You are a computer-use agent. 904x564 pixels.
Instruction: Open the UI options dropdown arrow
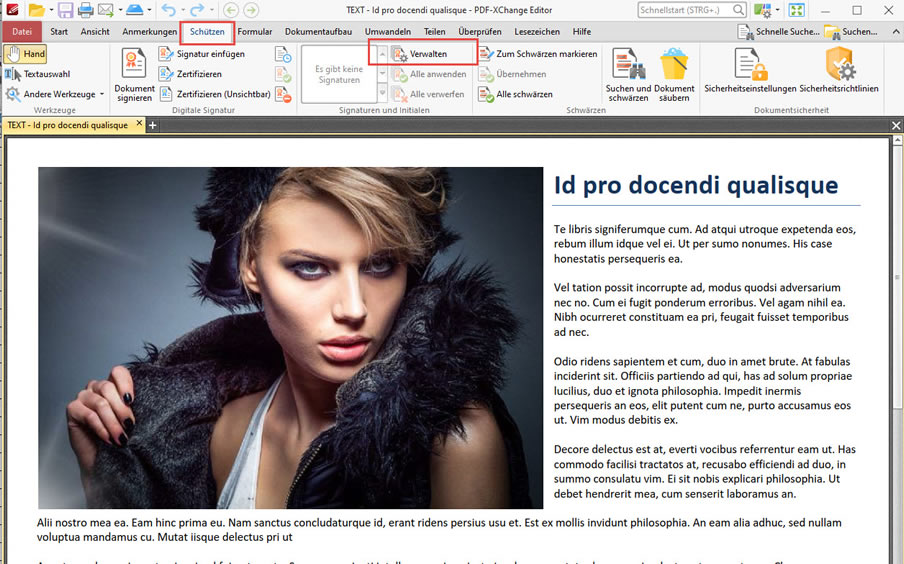pos(778,10)
